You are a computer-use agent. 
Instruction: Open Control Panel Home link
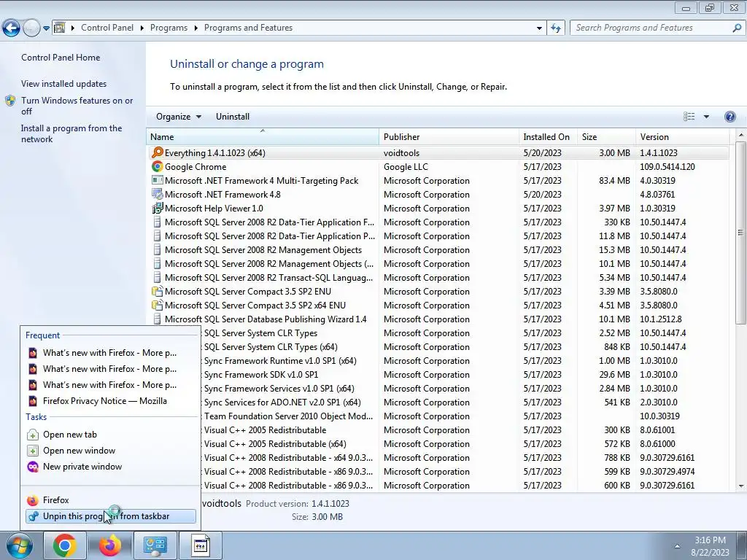tap(61, 57)
